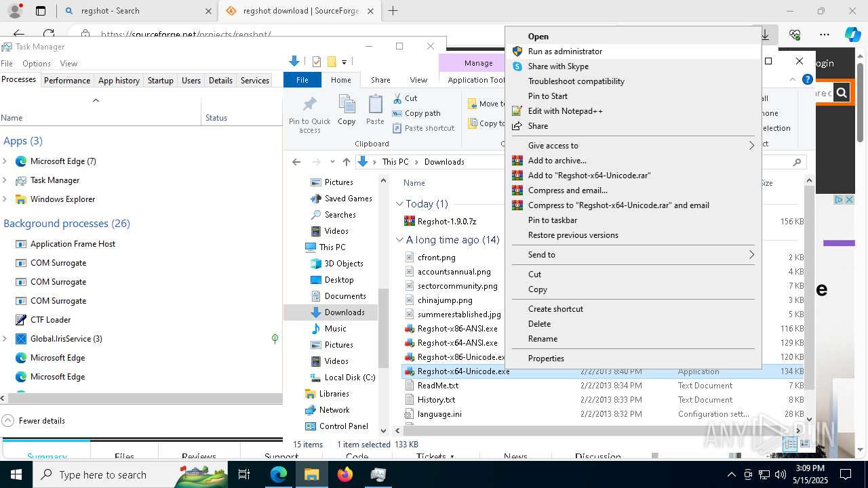Expand Windows Explorer process entry
The image size is (868, 488).
[5, 199]
